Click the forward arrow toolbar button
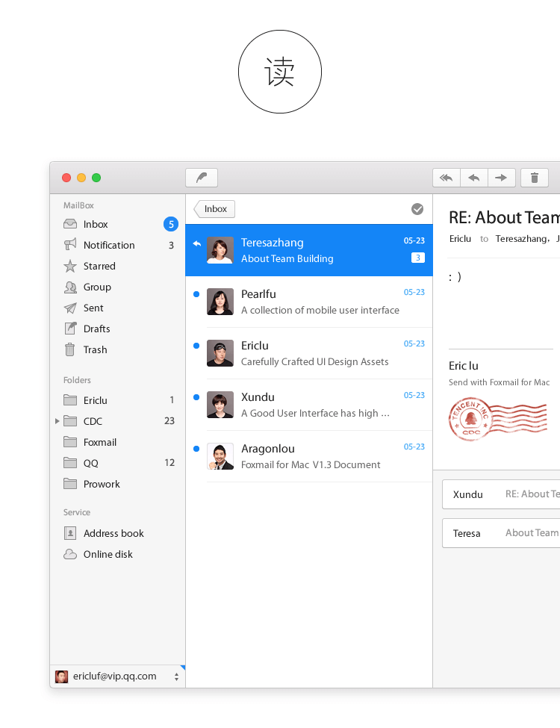Screen dimensions: 560x728 click(501, 178)
